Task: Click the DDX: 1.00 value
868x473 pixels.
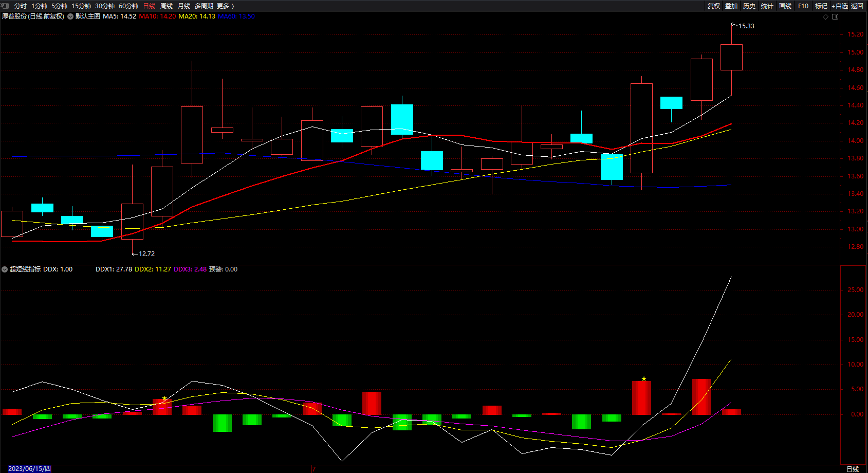Action: coord(58,269)
